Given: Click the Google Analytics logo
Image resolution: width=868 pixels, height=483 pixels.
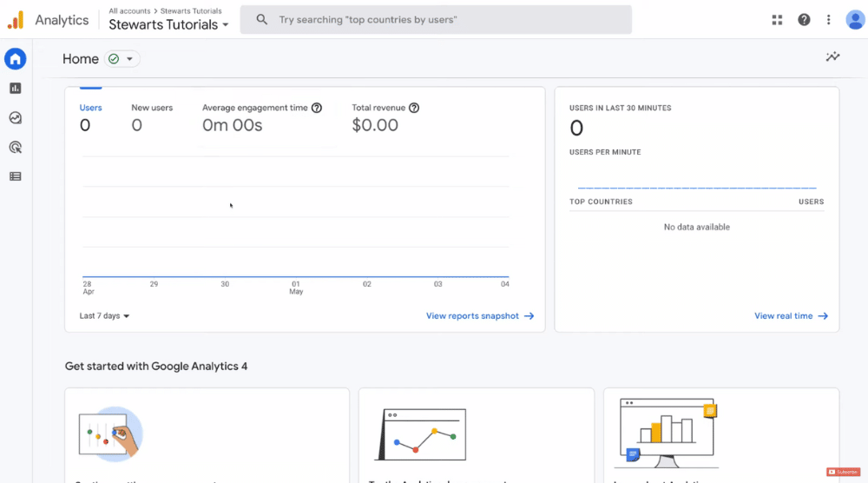Looking at the screenshot, I should point(16,20).
